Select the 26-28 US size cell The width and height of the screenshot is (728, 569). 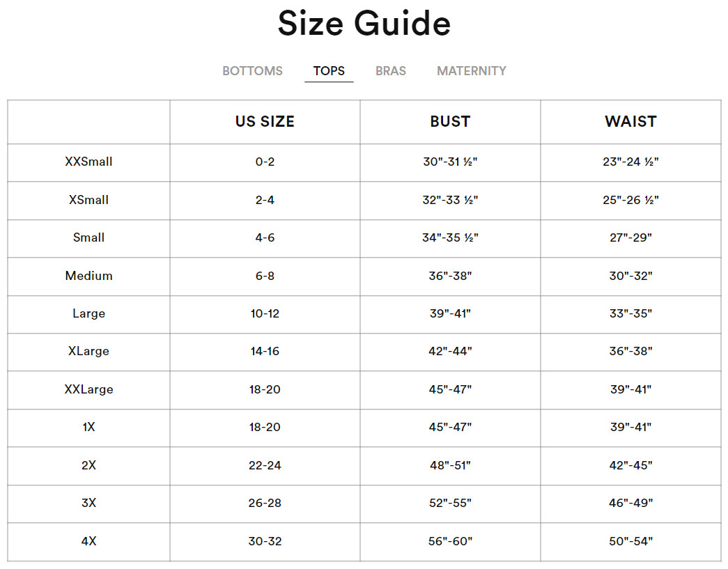click(x=265, y=503)
